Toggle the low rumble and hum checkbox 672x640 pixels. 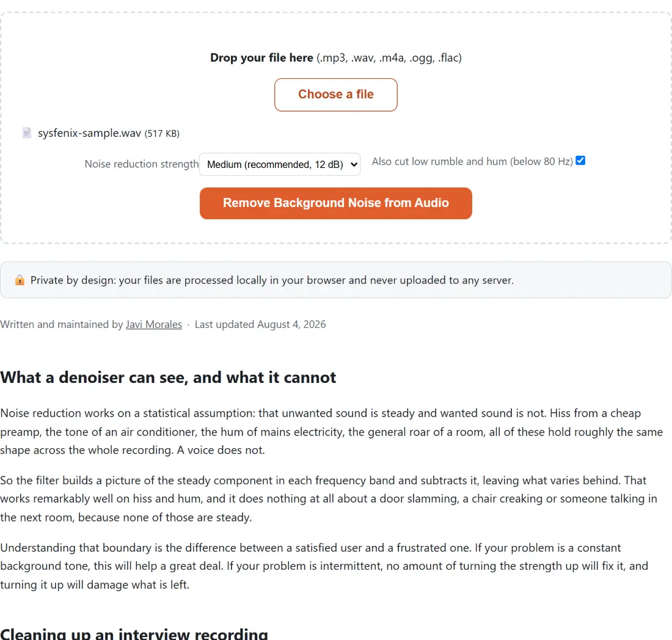point(580,161)
